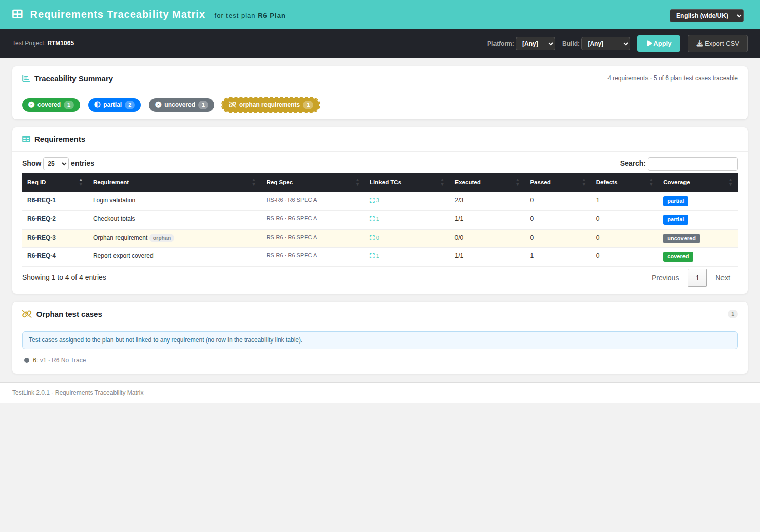The image size is (760, 532).
Task: Filter by the partial summary badge
Action: point(115,105)
